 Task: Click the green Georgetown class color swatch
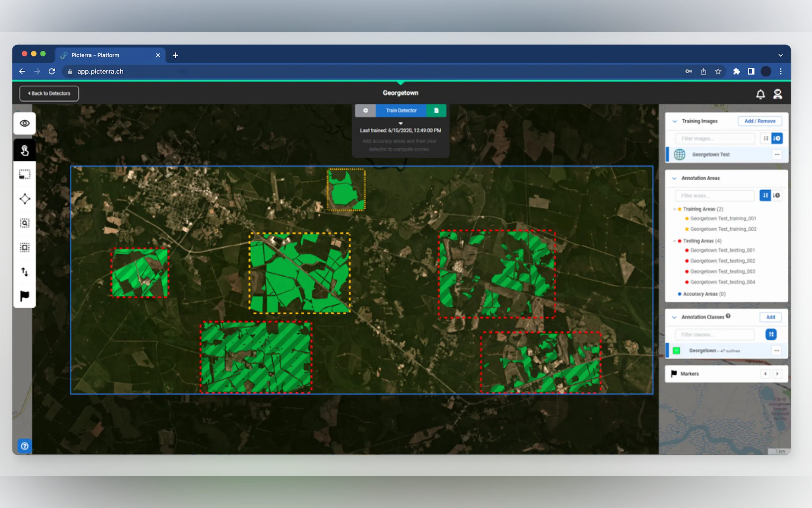[x=676, y=351]
